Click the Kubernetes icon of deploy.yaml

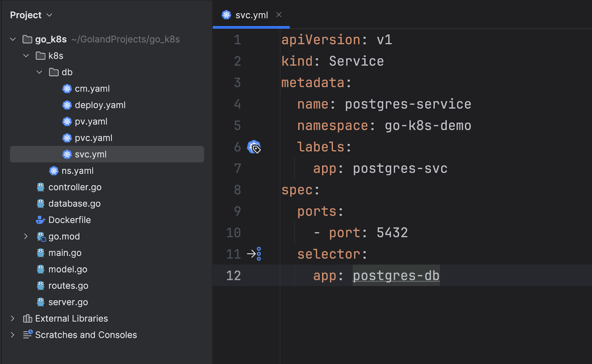pos(67,105)
